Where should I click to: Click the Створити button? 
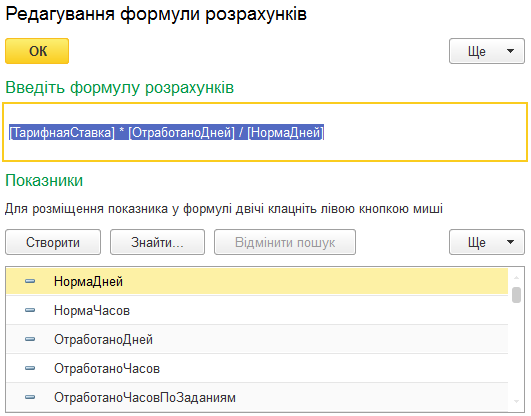[53, 242]
